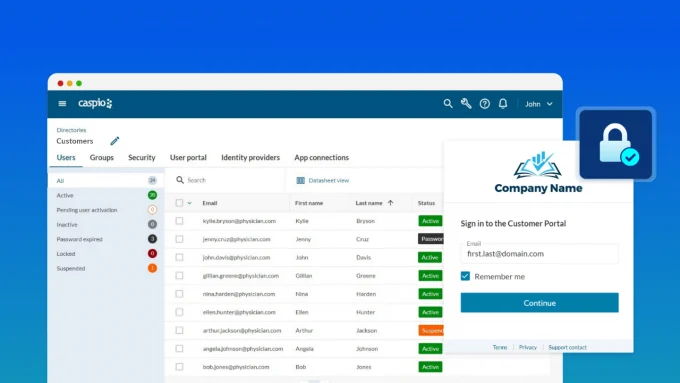Expand the selection dropdown arrow beside header checkbox
680x383 pixels.
click(190, 203)
